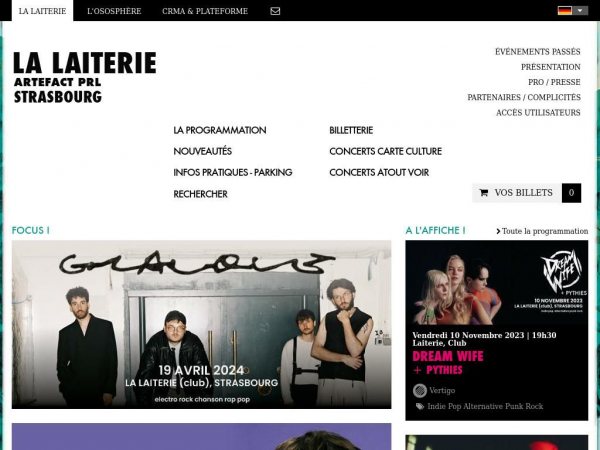This screenshot has height=450, width=600.
Task: Click the chevron before Toute la programmation
Action: tap(498, 232)
